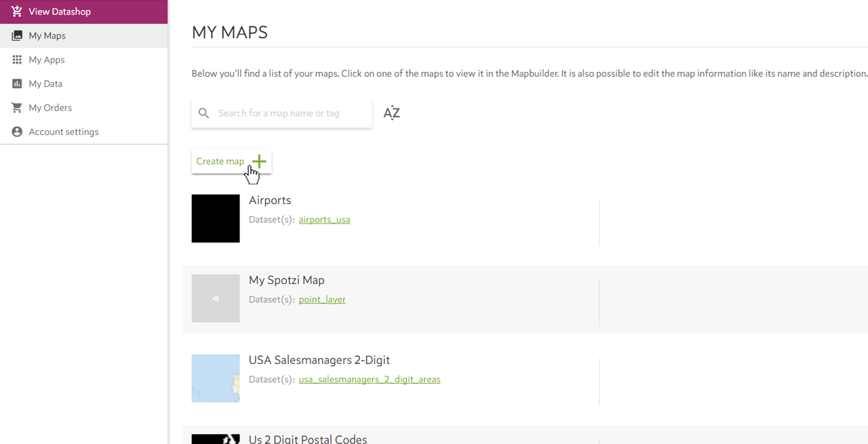Open My Data section
Screen dimensions: 868x444
click(84, 84)
